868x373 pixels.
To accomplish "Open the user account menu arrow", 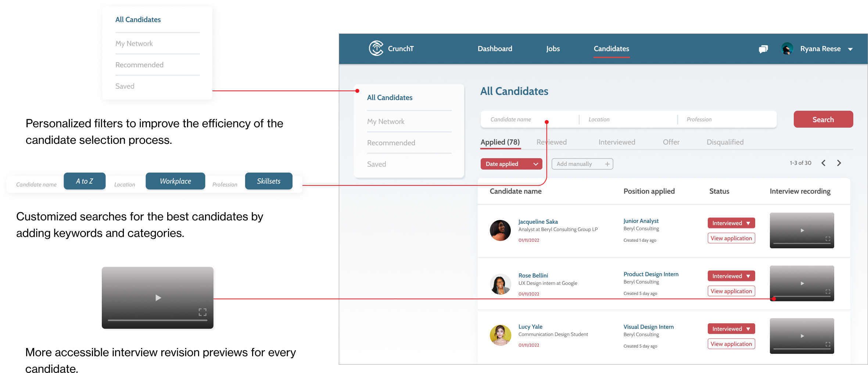I will point(850,49).
